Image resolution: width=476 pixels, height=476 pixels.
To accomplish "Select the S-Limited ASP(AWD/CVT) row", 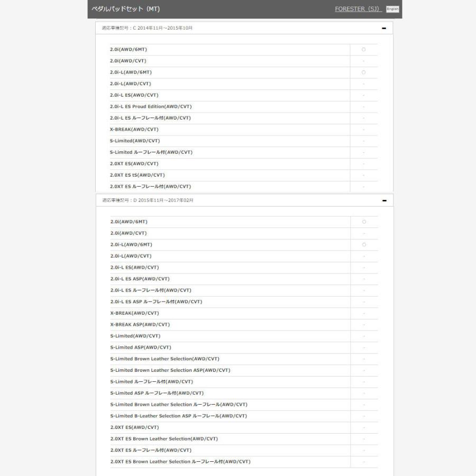I will click(141, 347).
